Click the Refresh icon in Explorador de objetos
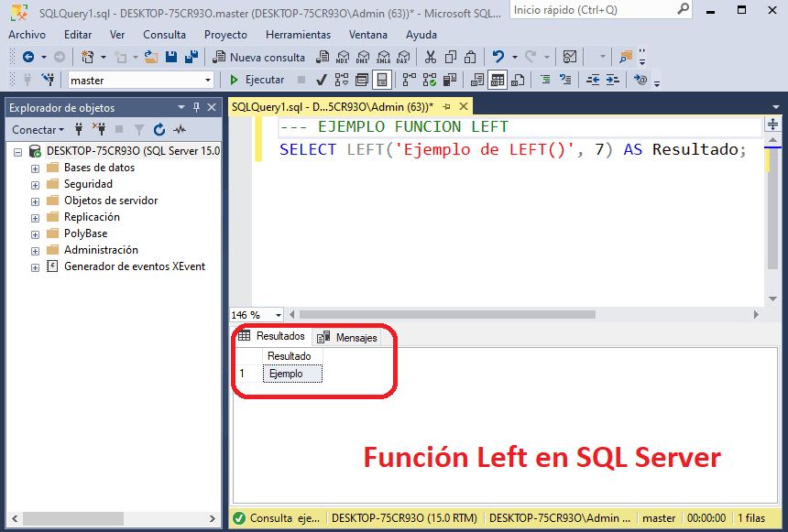 (159, 130)
